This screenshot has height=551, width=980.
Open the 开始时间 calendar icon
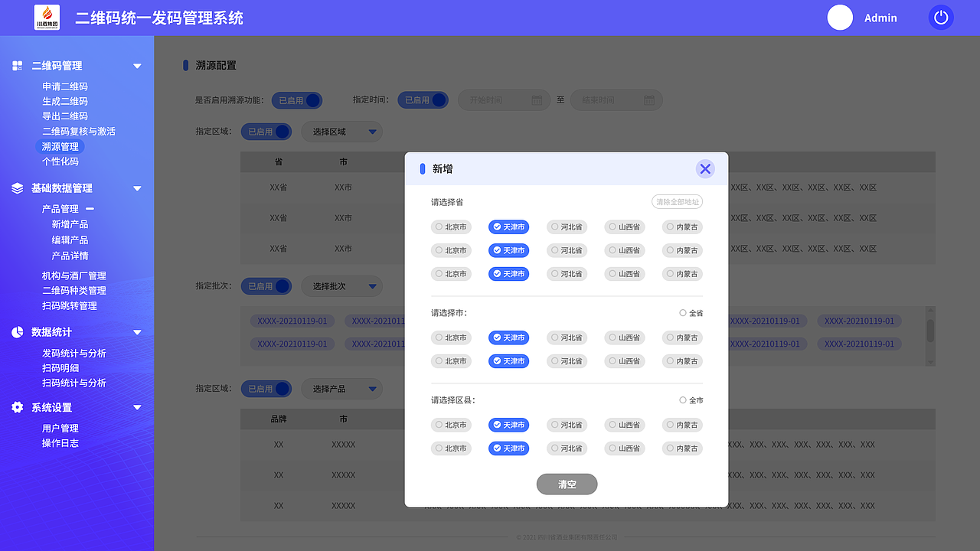[537, 99]
